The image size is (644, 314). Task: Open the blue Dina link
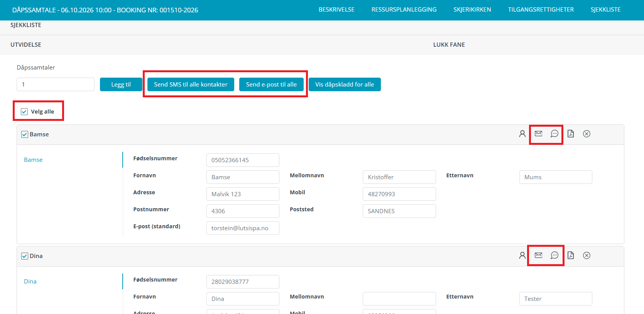[x=30, y=282]
